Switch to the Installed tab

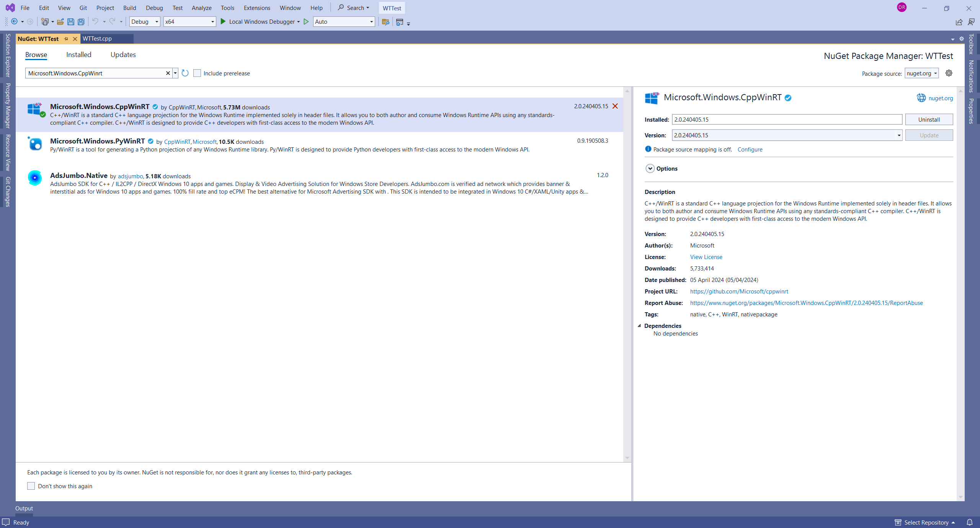point(79,55)
